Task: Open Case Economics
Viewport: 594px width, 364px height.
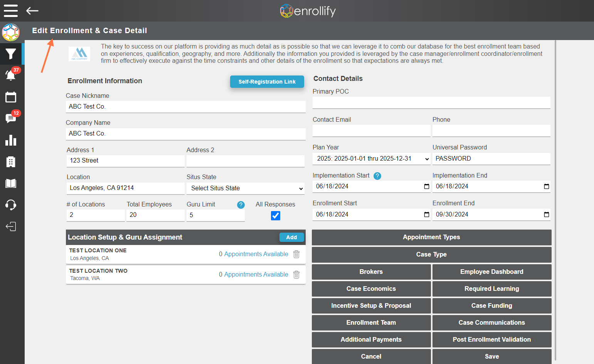Action: pyautogui.click(x=371, y=289)
